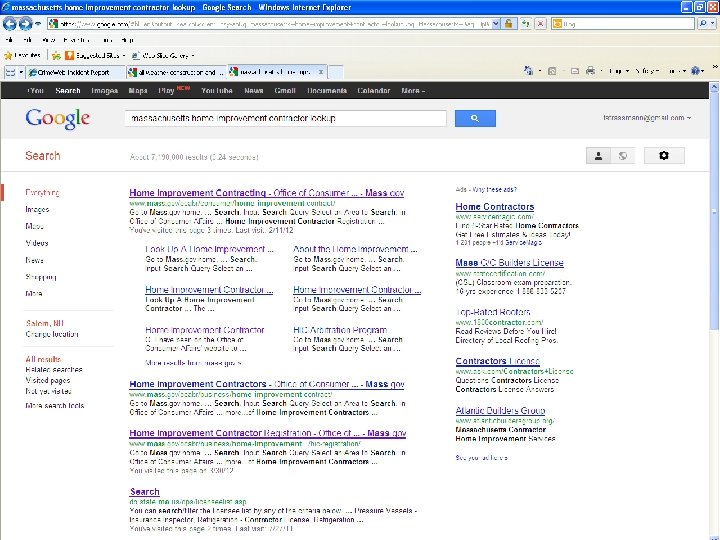Click Change location link
This screenshot has height=540, width=720.
tap(52, 334)
